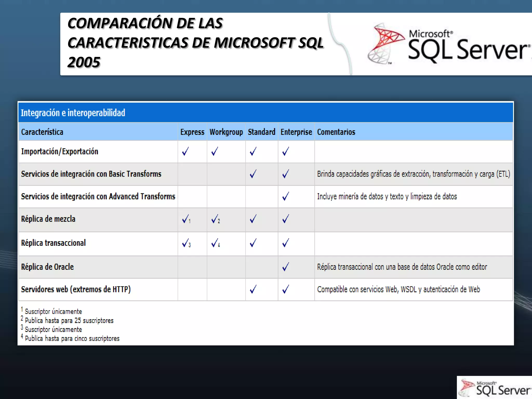
Task: Click comment about ETL extracción transformación
Action: (413, 174)
